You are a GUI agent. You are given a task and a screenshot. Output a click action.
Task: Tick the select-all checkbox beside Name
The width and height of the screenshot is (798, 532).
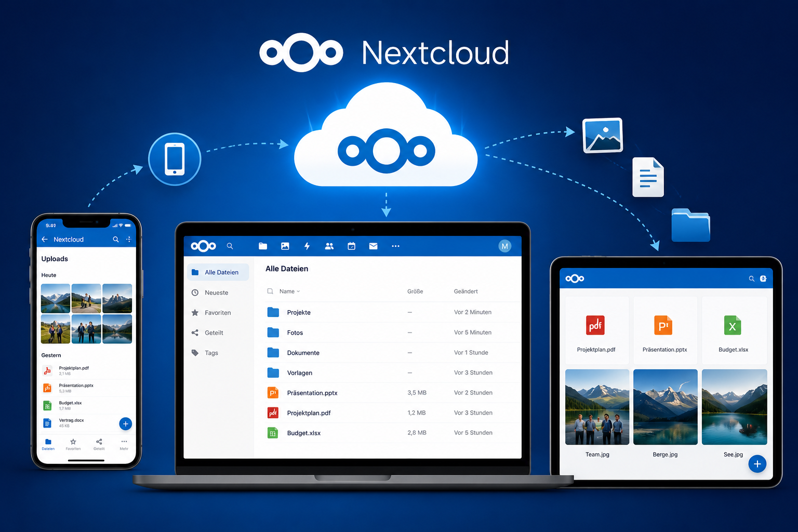[x=270, y=291]
